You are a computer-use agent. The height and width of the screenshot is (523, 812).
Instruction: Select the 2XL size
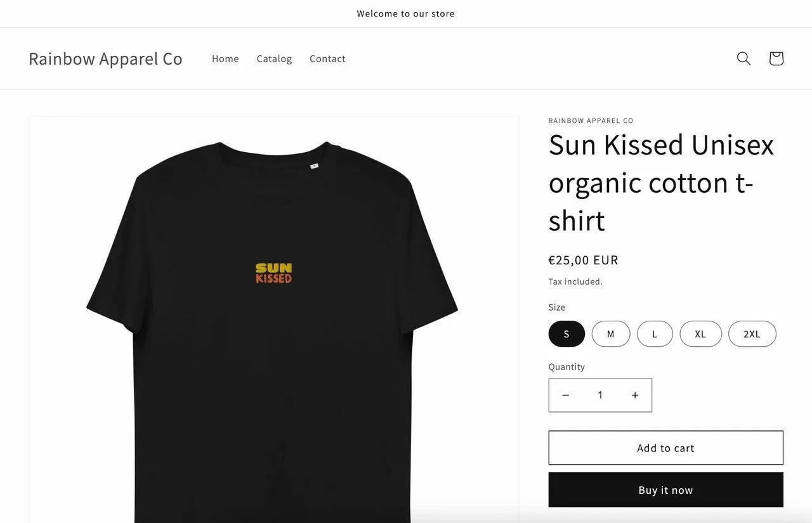click(752, 334)
